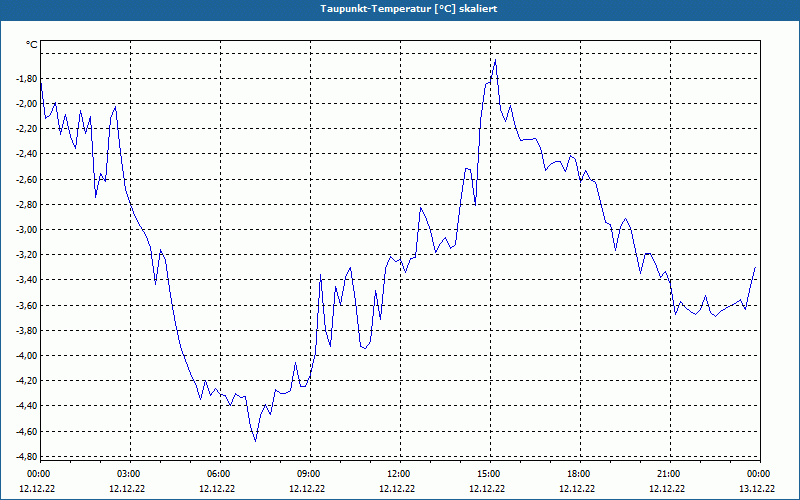Click the 12.12.22 date under 18:00
Viewport: 800px width, 500px height.
(577, 489)
